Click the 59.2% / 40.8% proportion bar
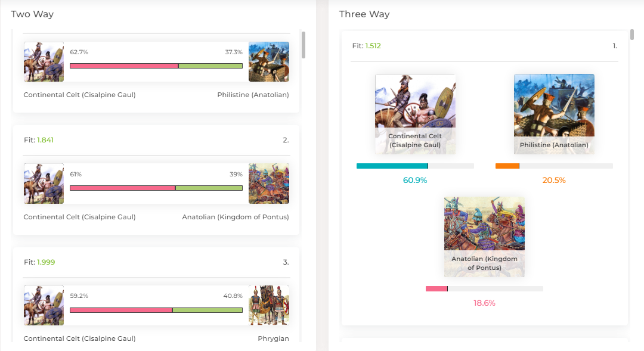The width and height of the screenshot is (644, 351). coord(156,310)
